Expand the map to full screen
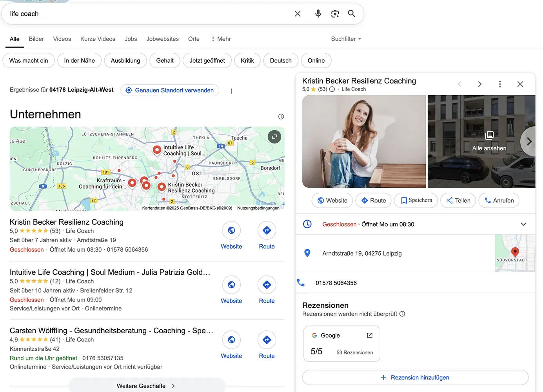Screen dimensions: 543x392 tap(274, 136)
